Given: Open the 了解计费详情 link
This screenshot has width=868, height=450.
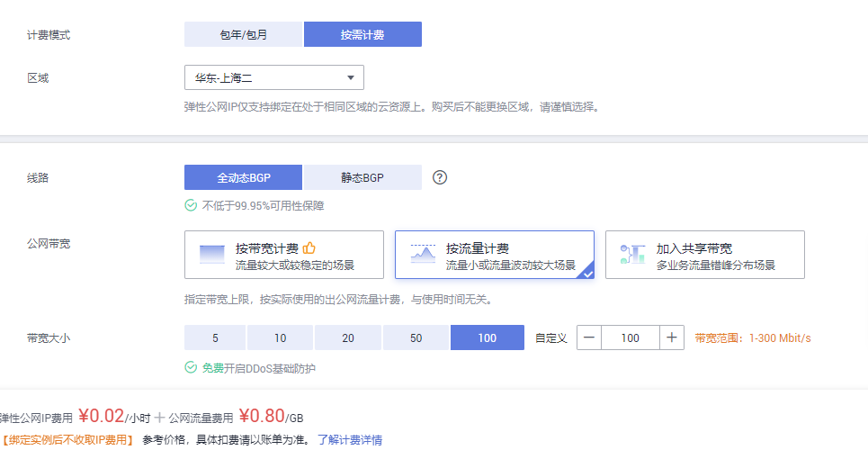Looking at the screenshot, I should coord(350,440).
